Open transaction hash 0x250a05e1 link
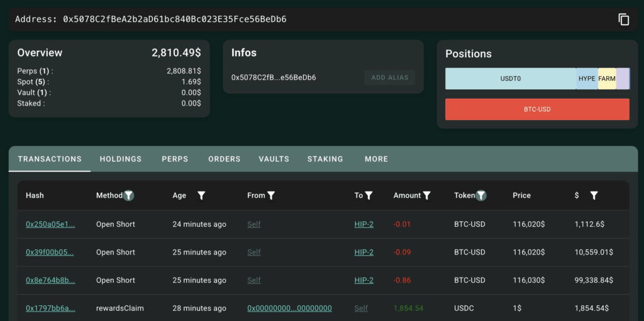The height and width of the screenshot is (321, 644). click(x=50, y=224)
